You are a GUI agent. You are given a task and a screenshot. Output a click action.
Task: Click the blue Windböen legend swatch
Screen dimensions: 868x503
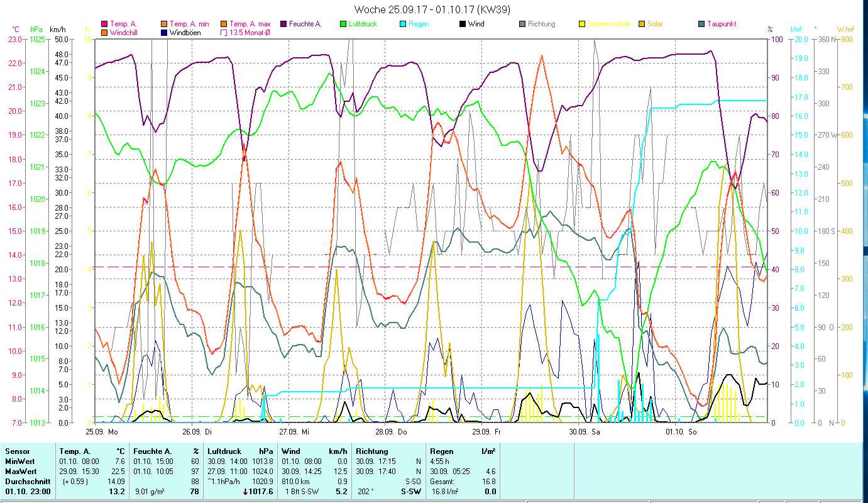click(x=164, y=32)
